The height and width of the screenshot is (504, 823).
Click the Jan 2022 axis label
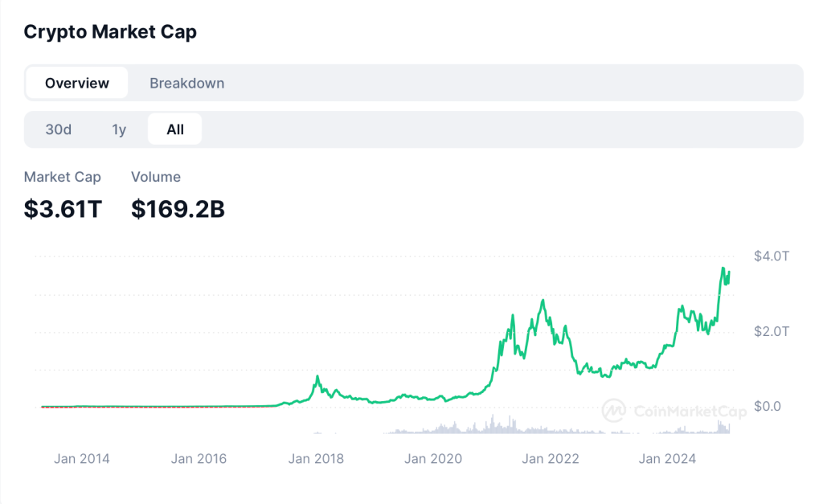click(550, 459)
